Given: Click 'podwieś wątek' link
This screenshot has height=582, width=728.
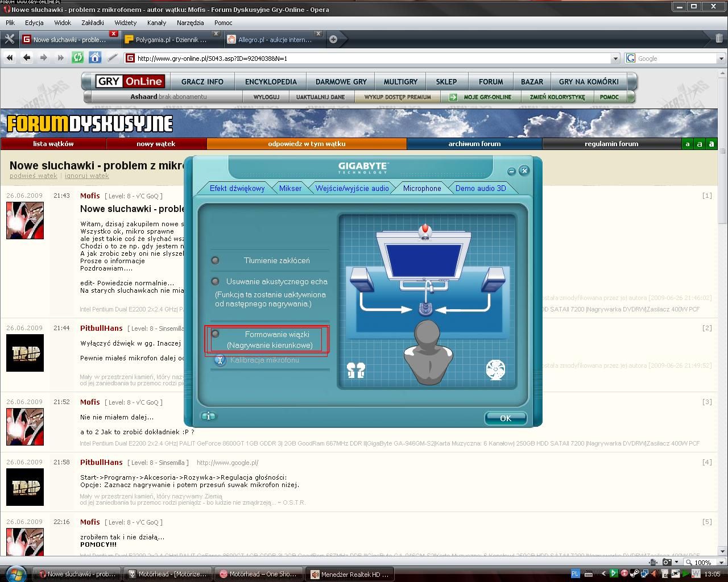Looking at the screenshot, I should tap(34, 176).
